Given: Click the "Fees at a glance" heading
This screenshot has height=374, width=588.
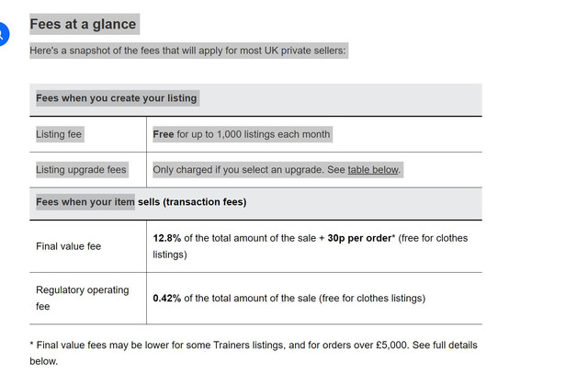Looking at the screenshot, I should point(83,25).
